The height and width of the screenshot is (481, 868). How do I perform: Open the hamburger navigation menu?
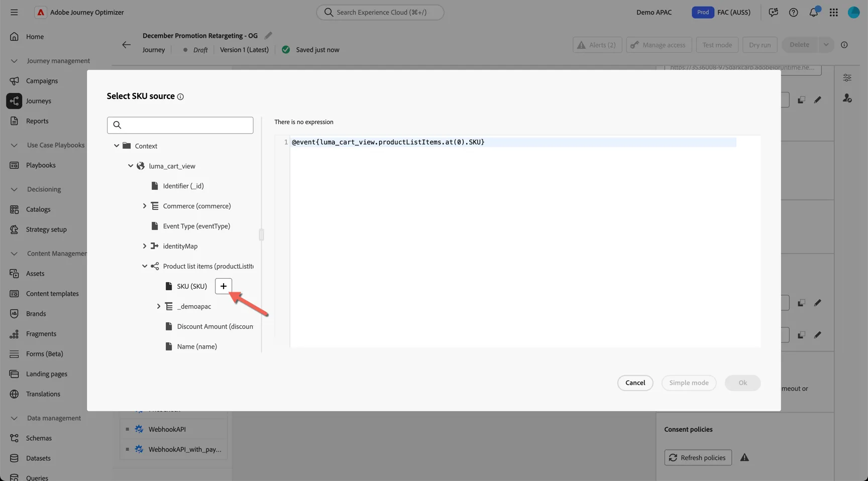(x=14, y=12)
